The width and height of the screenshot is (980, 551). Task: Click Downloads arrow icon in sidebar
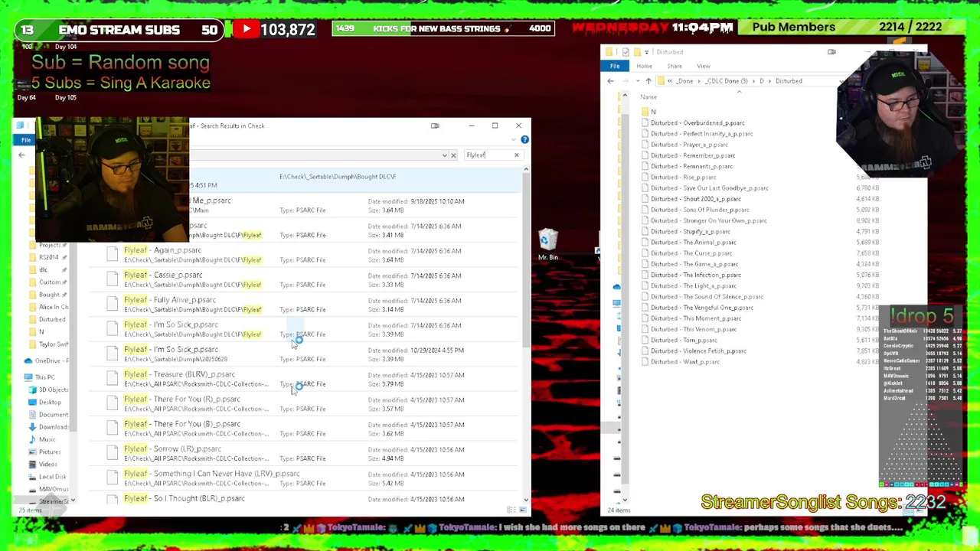tap(32, 427)
